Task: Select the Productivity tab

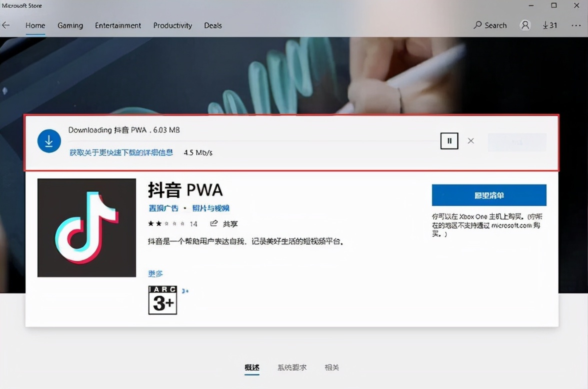Action: (172, 25)
